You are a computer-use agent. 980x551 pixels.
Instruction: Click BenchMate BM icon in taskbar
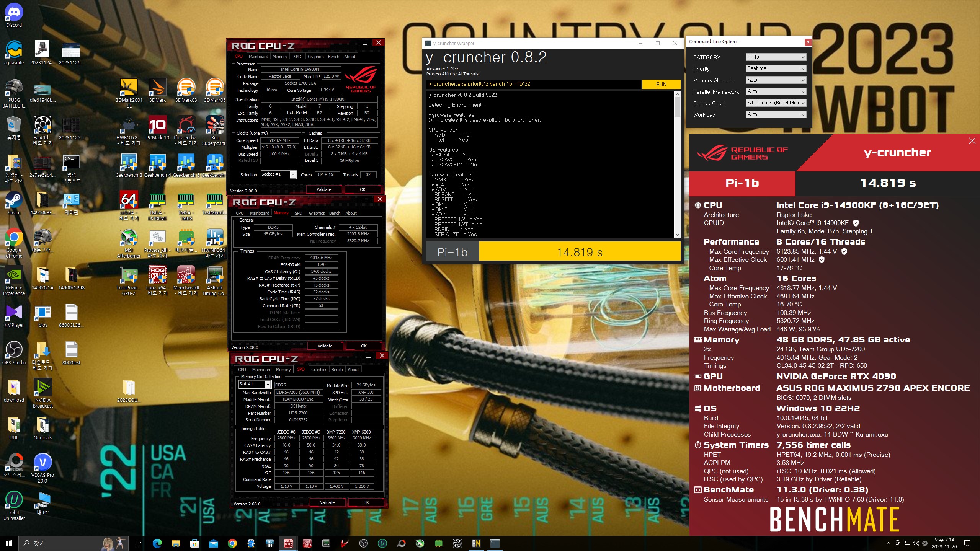point(476,543)
